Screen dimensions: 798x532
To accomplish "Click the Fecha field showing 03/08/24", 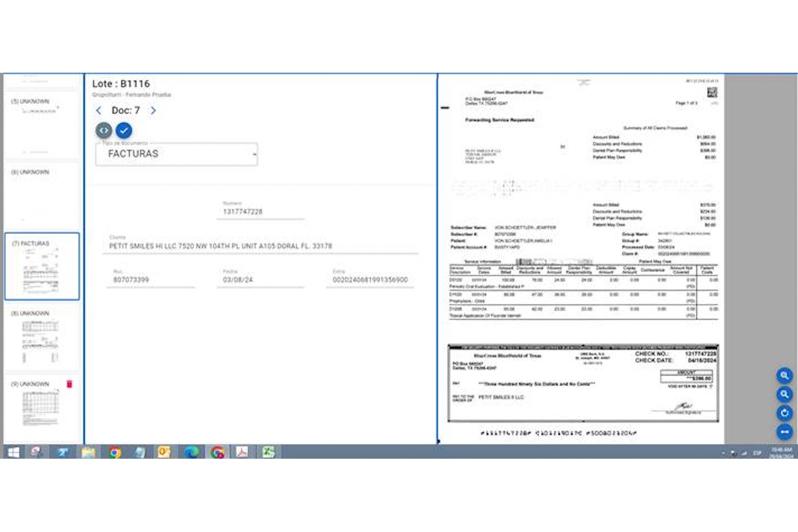I will [x=260, y=280].
